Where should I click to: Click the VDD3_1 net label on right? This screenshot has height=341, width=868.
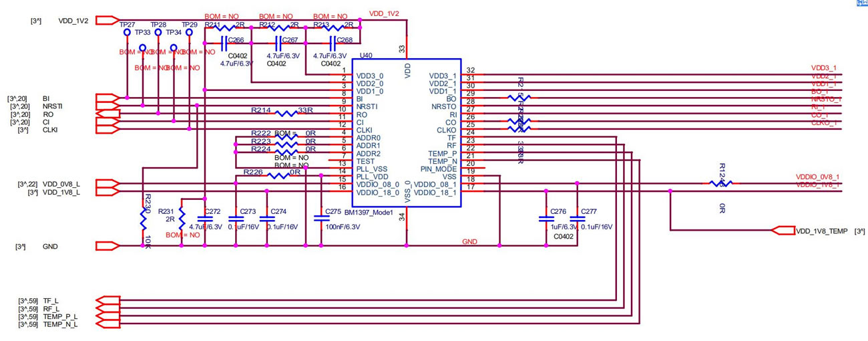(823, 68)
